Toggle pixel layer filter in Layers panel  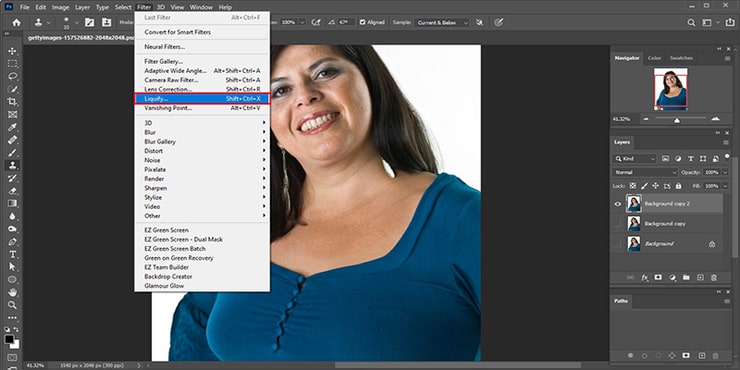pos(665,159)
